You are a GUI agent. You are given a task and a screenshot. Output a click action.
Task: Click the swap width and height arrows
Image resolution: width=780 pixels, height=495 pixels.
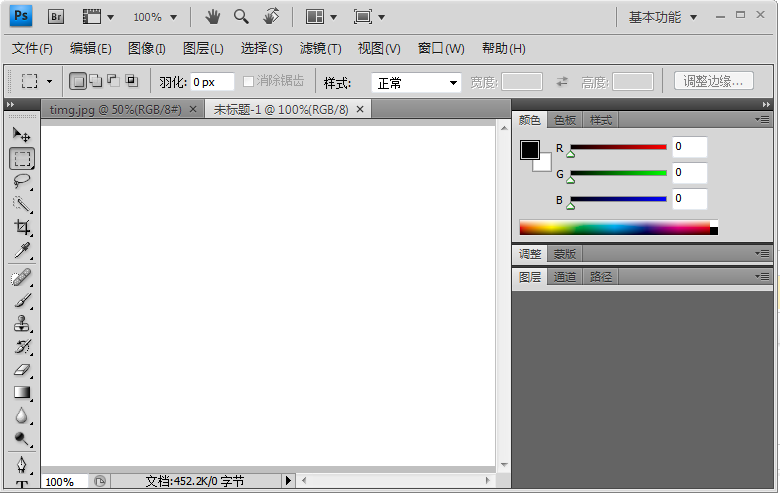click(562, 82)
